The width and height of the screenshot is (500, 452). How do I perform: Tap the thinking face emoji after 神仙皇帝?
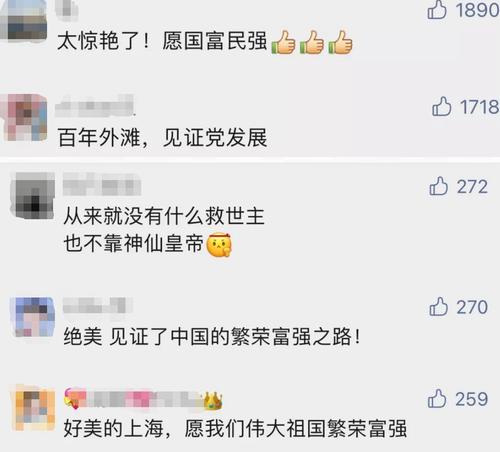point(219,245)
